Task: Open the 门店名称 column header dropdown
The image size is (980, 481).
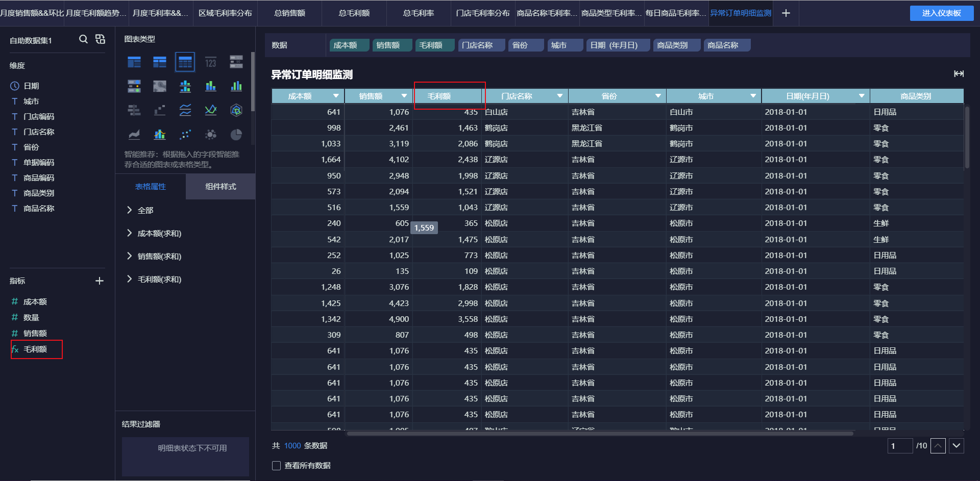Action: [560, 96]
